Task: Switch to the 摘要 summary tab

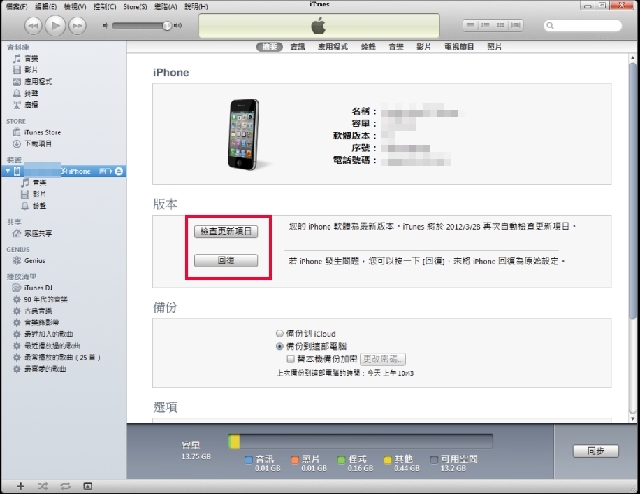Action: click(x=269, y=47)
